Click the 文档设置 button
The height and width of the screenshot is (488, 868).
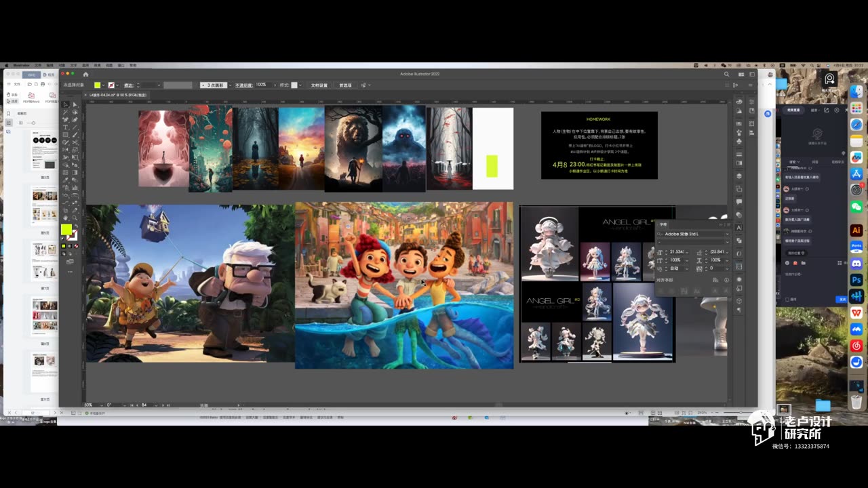click(x=319, y=85)
